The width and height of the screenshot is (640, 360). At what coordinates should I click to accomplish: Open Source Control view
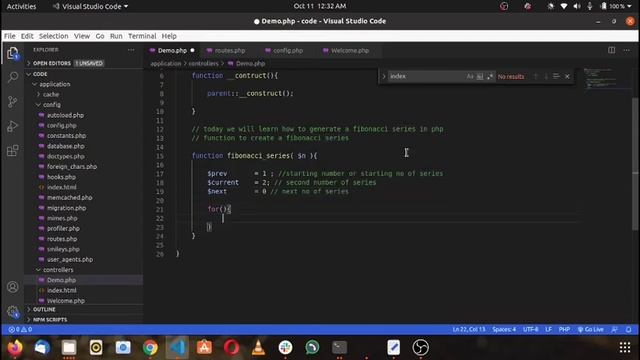pyautogui.click(x=13, y=102)
